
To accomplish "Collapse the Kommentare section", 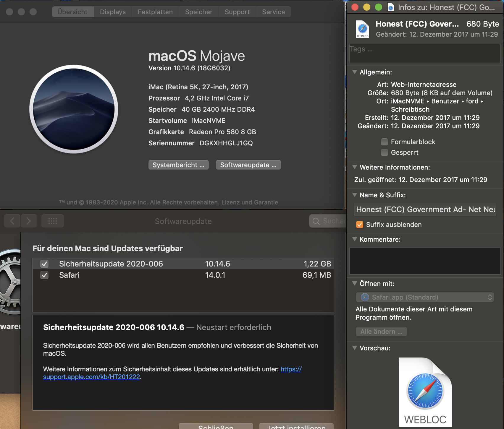I will pos(355,239).
